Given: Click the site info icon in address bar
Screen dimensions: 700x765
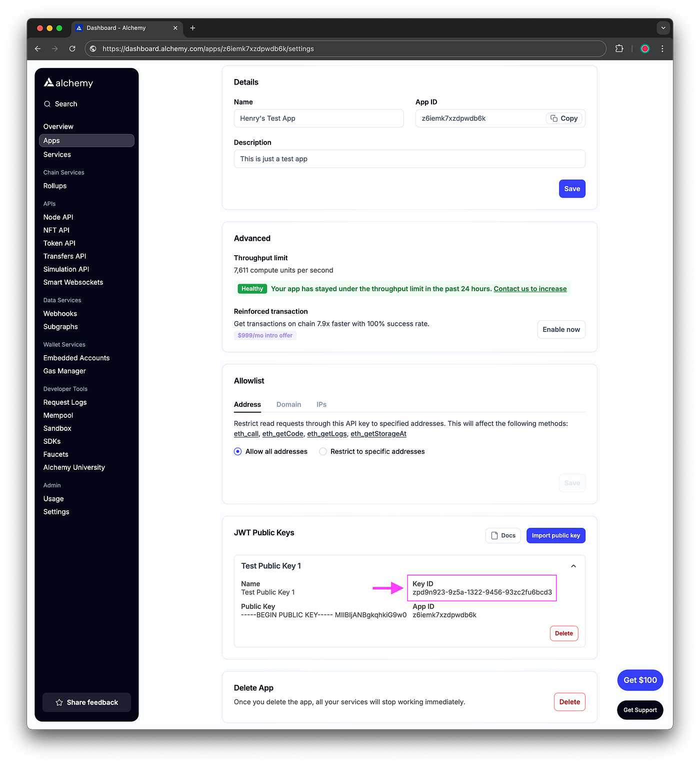Looking at the screenshot, I should pos(93,49).
